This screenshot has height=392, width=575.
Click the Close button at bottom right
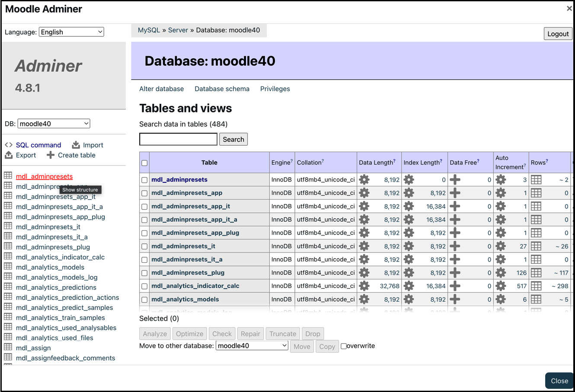click(559, 381)
